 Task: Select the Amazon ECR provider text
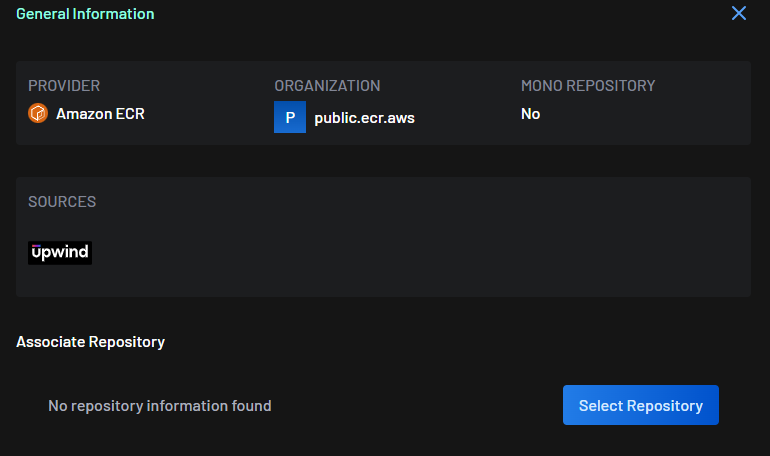[100, 114]
